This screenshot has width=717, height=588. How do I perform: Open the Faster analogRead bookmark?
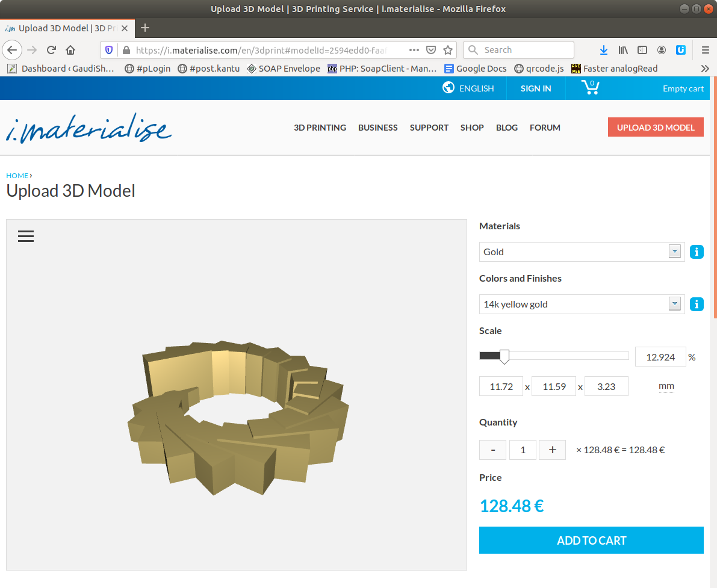click(x=614, y=69)
